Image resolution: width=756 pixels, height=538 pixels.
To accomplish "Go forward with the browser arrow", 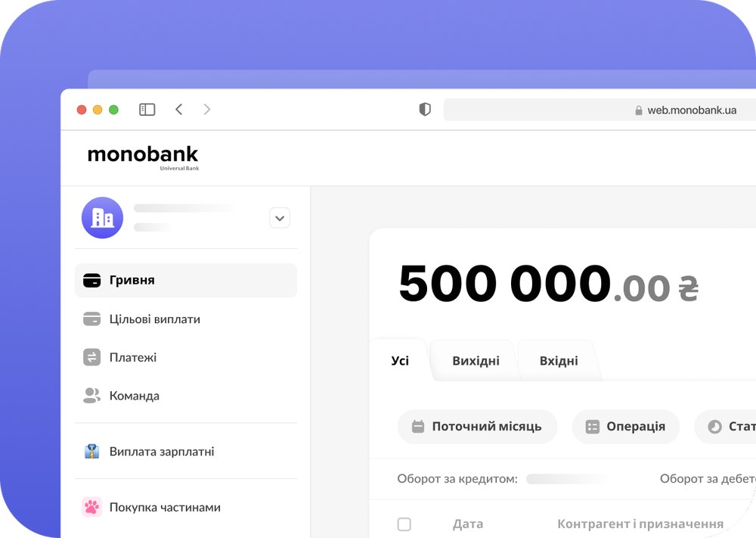I will 207,110.
